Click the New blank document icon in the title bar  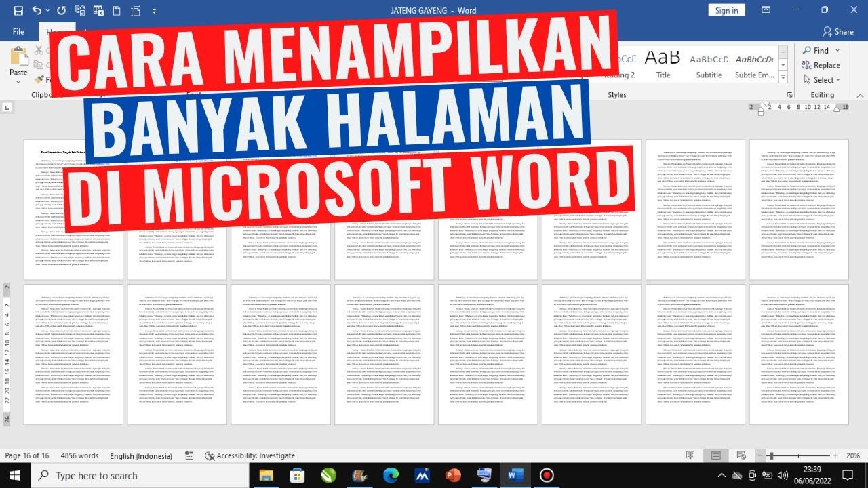117,11
